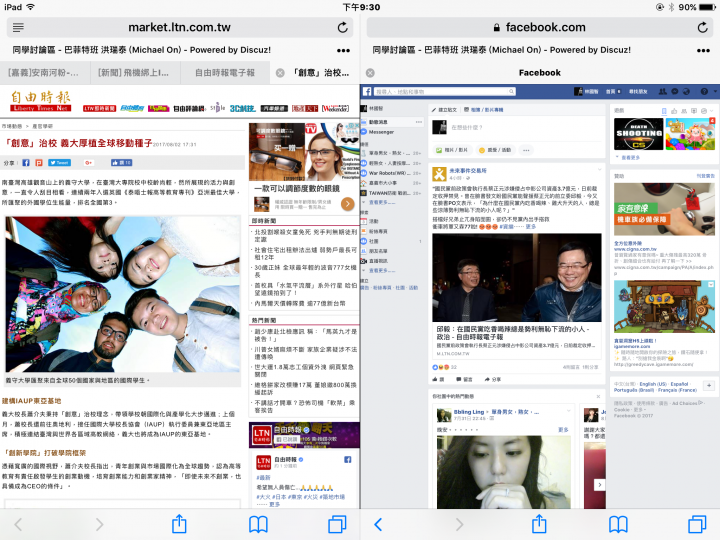Go back in the Facebook pane
The image size is (720, 540).
tap(378, 524)
